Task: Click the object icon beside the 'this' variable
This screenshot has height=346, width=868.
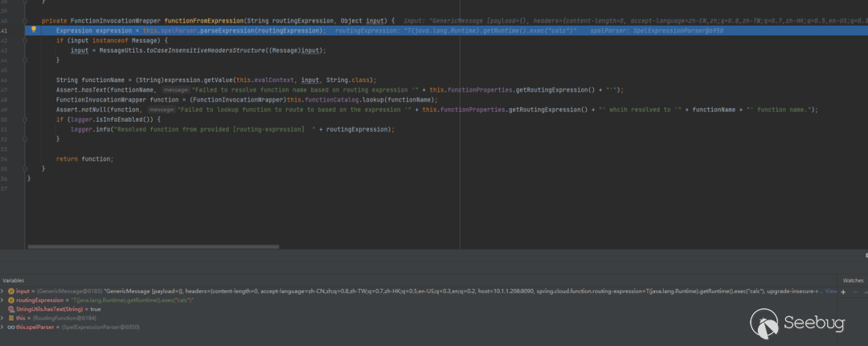Action: 11,318
